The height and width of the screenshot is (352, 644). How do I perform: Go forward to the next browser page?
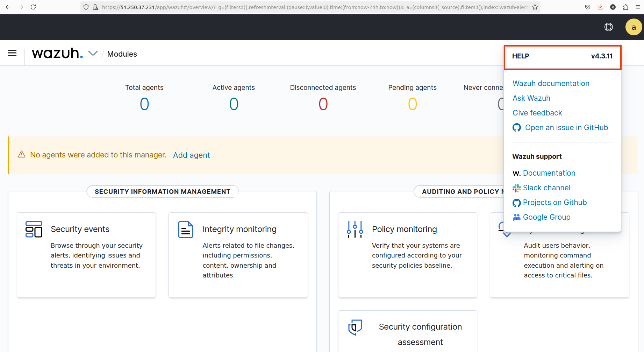21,7
